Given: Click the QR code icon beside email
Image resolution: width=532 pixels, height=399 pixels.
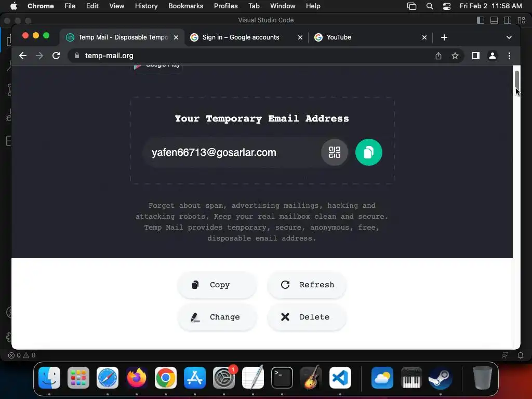Looking at the screenshot, I should [334, 152].
